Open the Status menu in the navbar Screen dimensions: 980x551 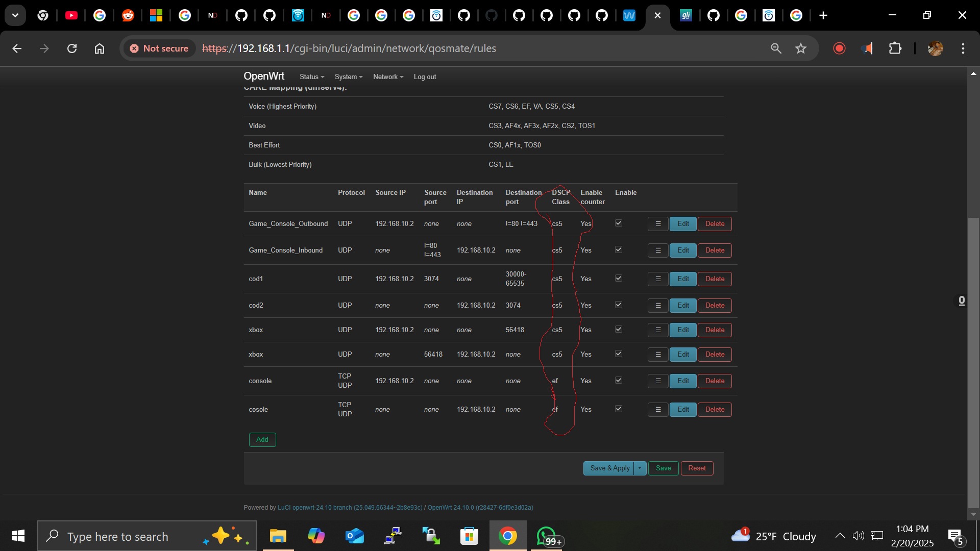tap(311, 77)
